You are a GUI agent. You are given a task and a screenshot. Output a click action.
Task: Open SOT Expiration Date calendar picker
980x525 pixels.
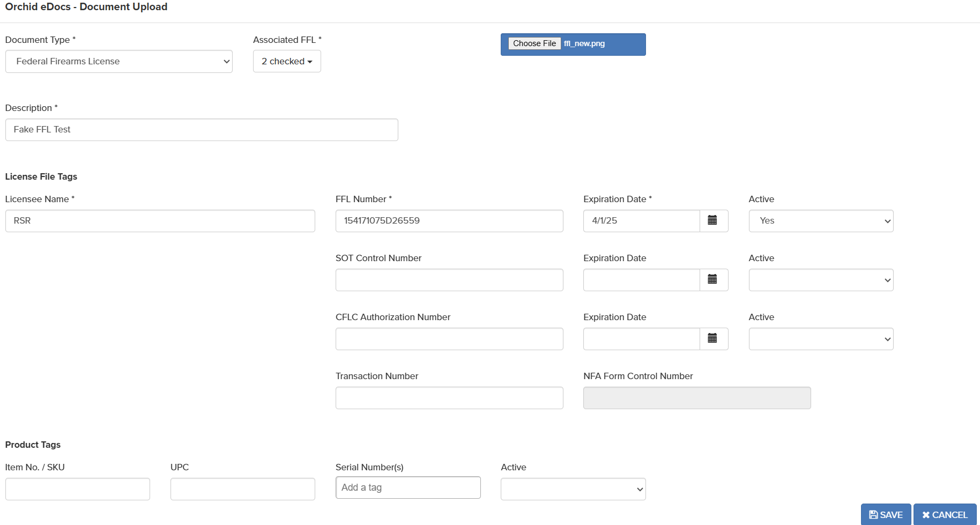(x=712, y=280)
